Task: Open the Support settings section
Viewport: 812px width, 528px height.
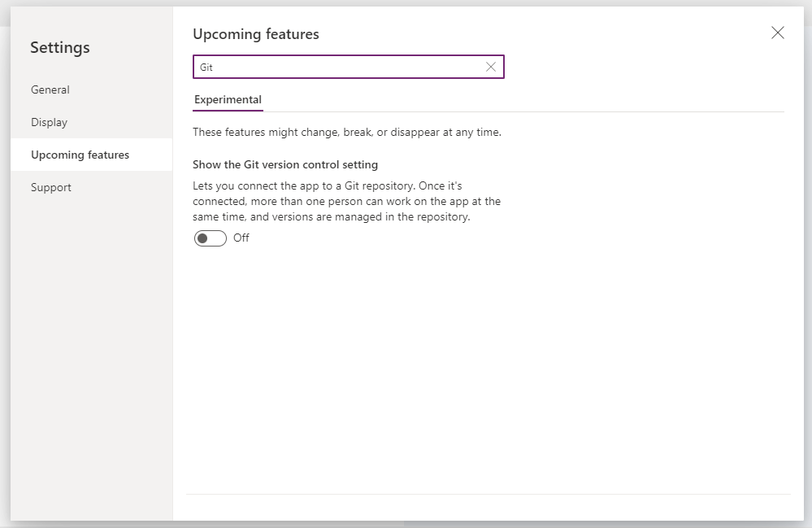Action: (x=91, y=188)
